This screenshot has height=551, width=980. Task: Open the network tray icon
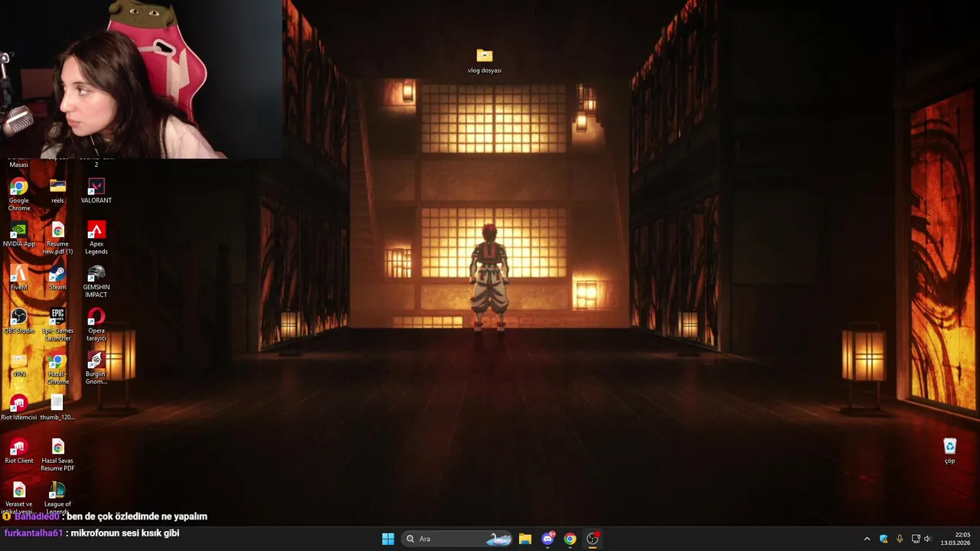pos(916,539)
